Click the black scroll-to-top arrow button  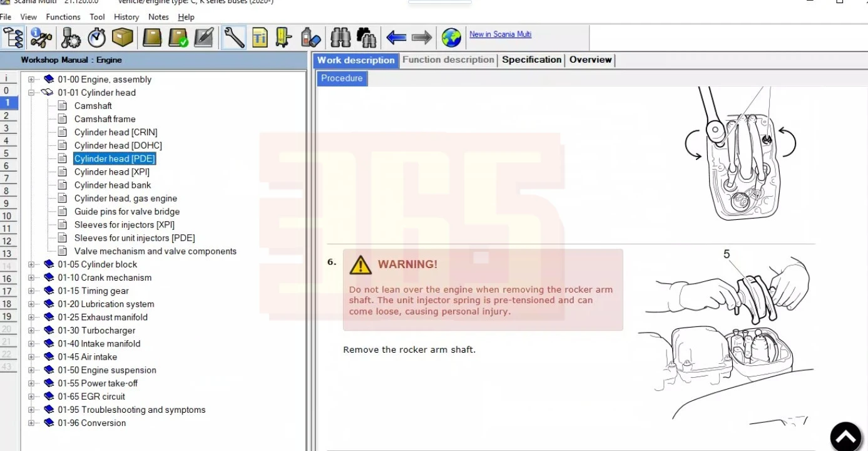[846, 437]
